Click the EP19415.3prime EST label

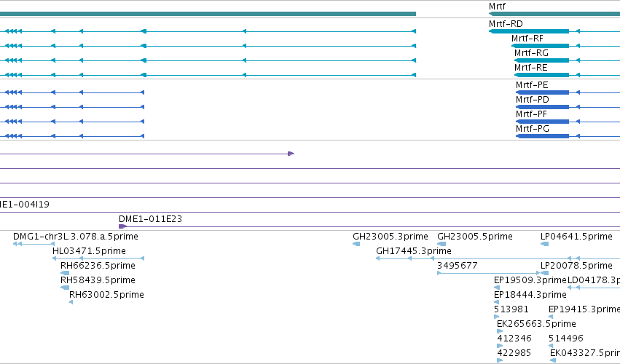(584, 309)
